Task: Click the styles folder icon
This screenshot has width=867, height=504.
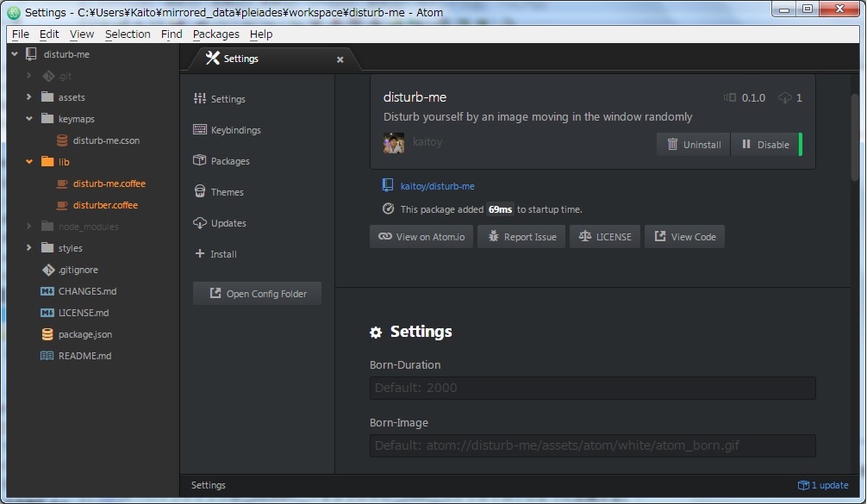Action: (x=47, y=248)
